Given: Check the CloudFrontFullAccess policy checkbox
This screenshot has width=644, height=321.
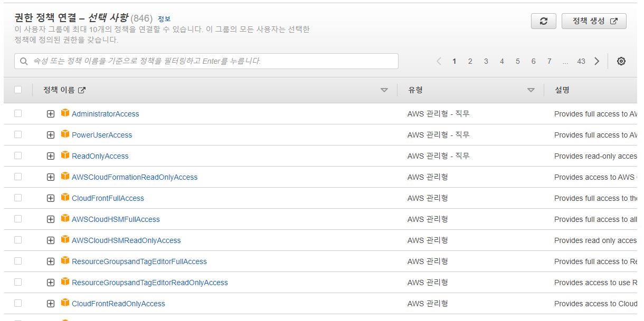Looking at the screenshot, I should point(18,198).
